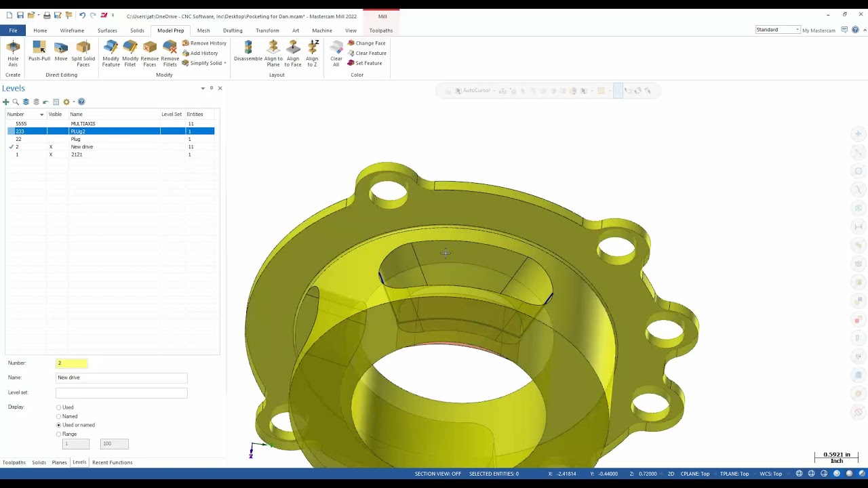Select the Align to Face tool
868x488 pixels.
coord(293,53)
